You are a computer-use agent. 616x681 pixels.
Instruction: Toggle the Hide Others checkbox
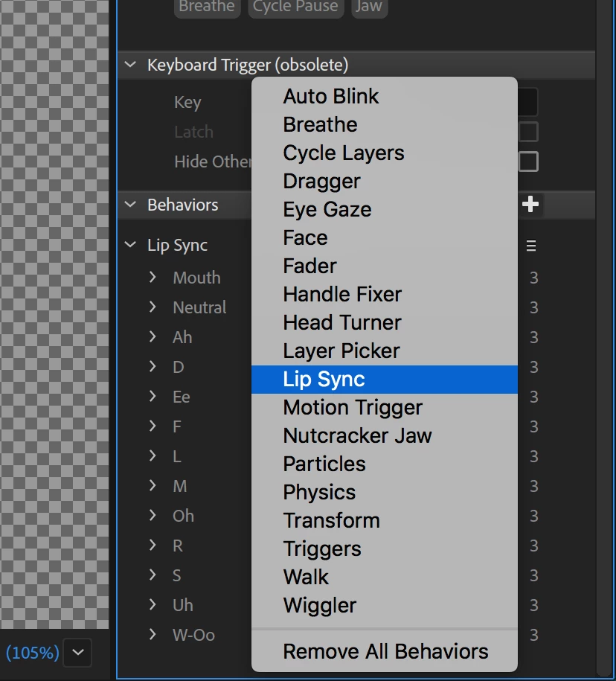528,162
